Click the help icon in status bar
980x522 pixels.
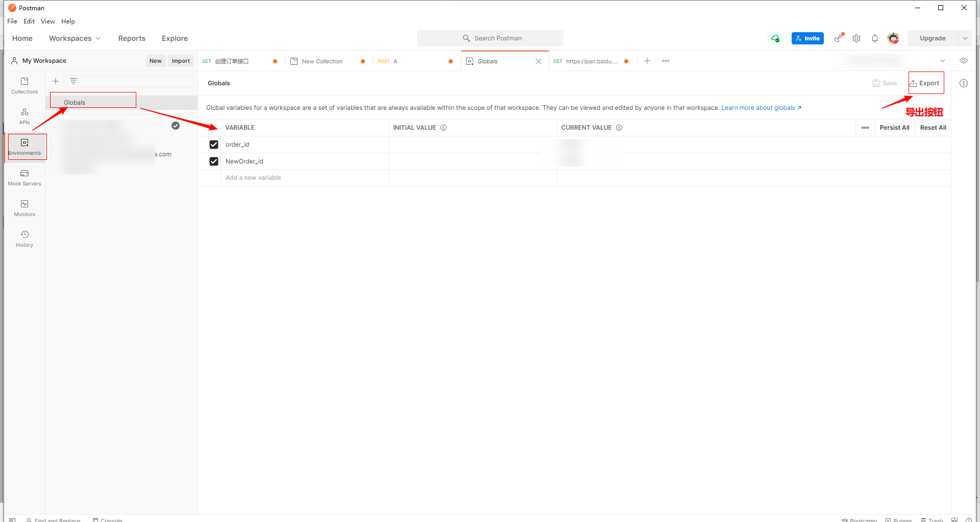[968, 520]
